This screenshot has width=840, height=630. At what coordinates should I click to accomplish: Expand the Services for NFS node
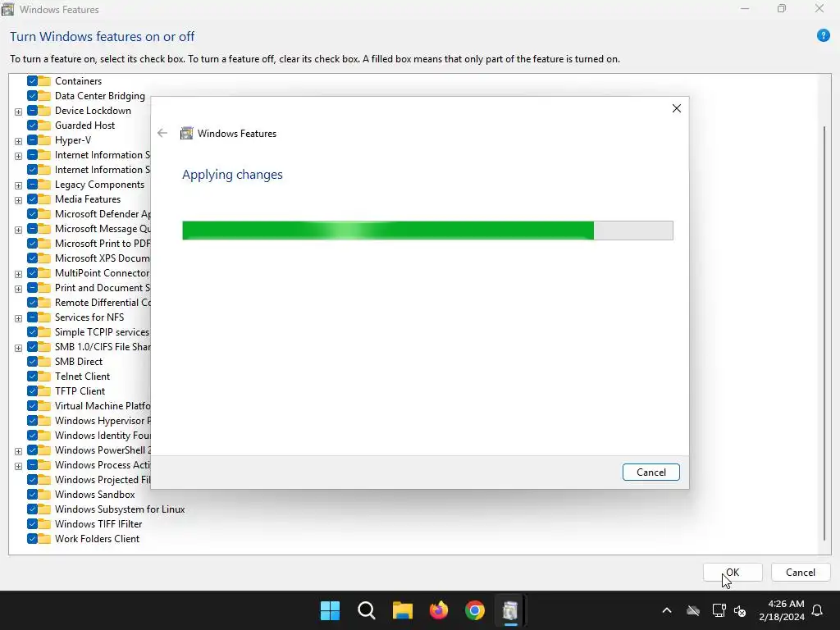pyautogui.click(x=18, y=318)
